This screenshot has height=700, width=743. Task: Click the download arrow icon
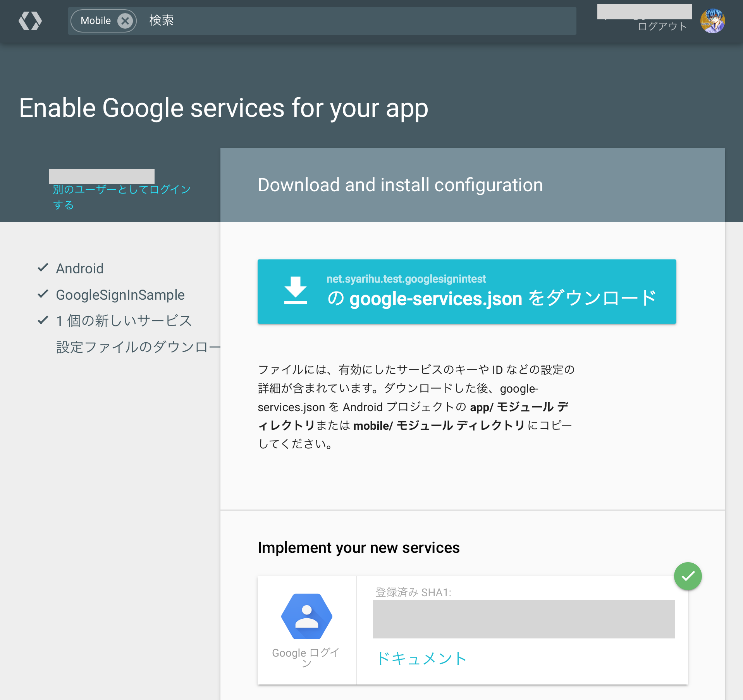pyautogui.click(x=295, y=290)
